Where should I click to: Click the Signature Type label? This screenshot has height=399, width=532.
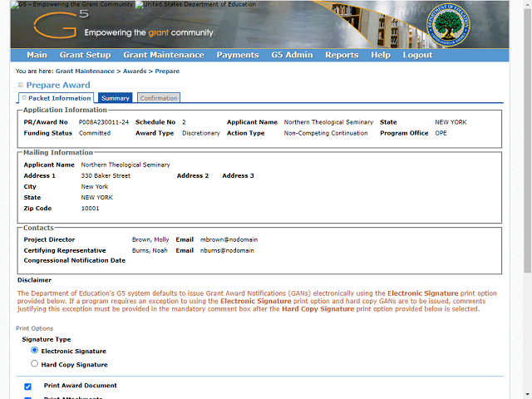[x=47, y=339]
